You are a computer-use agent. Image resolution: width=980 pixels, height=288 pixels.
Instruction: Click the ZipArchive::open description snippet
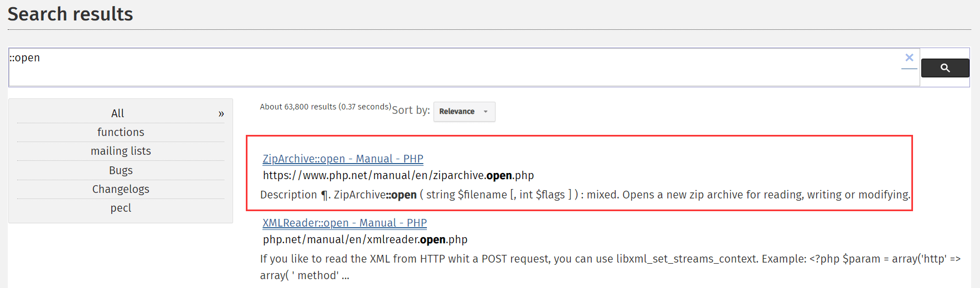click(x=585, y=195)
